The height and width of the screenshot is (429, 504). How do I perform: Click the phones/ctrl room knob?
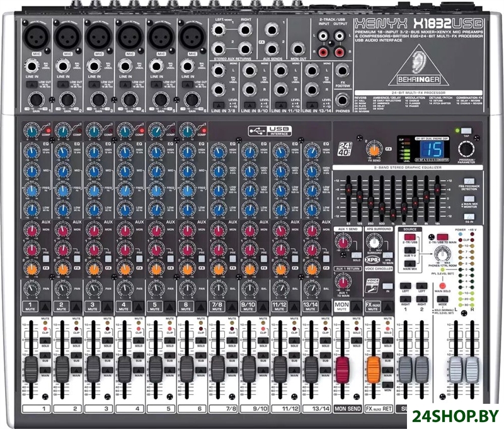443,255
